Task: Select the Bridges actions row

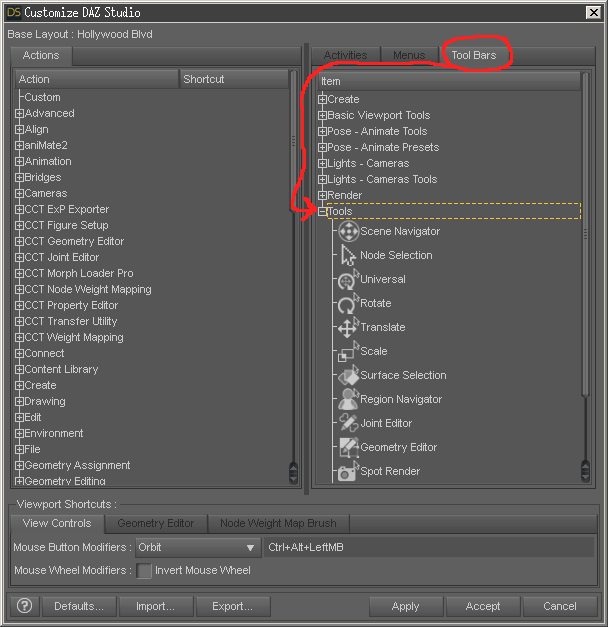Action: [43, 178]
